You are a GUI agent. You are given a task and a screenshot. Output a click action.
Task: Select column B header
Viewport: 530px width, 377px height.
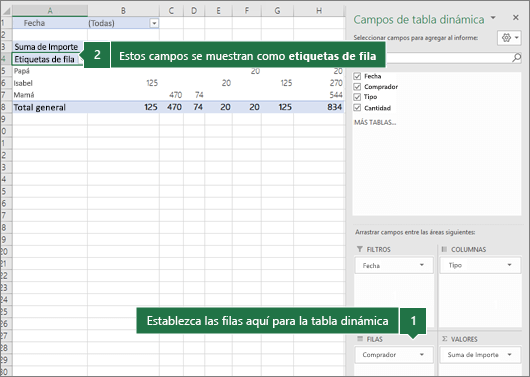point(123,11)
